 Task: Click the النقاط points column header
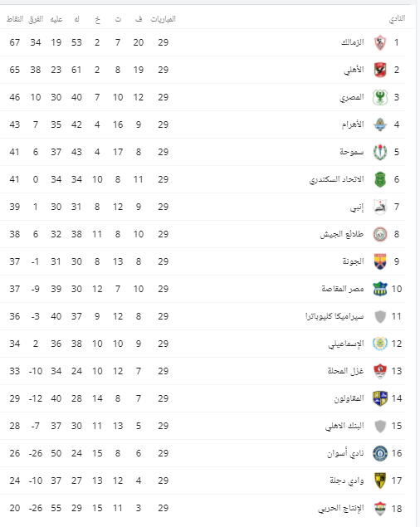(15, 19)
